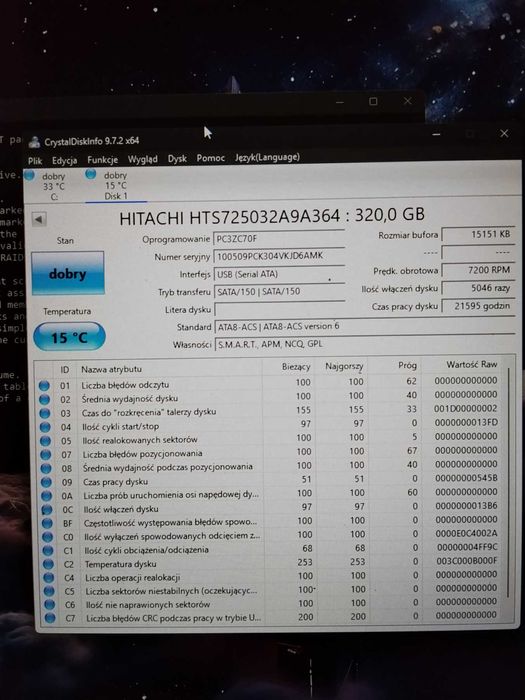525x700 pixels.
Task: Click status icon of attribute C5
Action: (49, 592)
